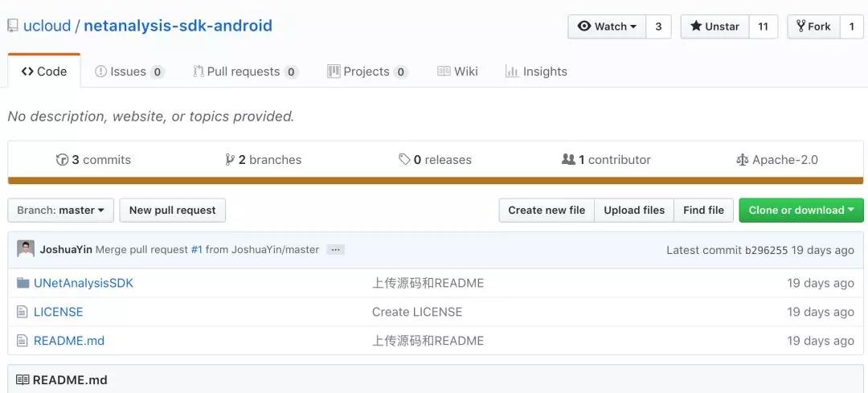Viewport: 868px width, 393px height.
Task: Click the README.md preview header title
Action: pos(70,379)
